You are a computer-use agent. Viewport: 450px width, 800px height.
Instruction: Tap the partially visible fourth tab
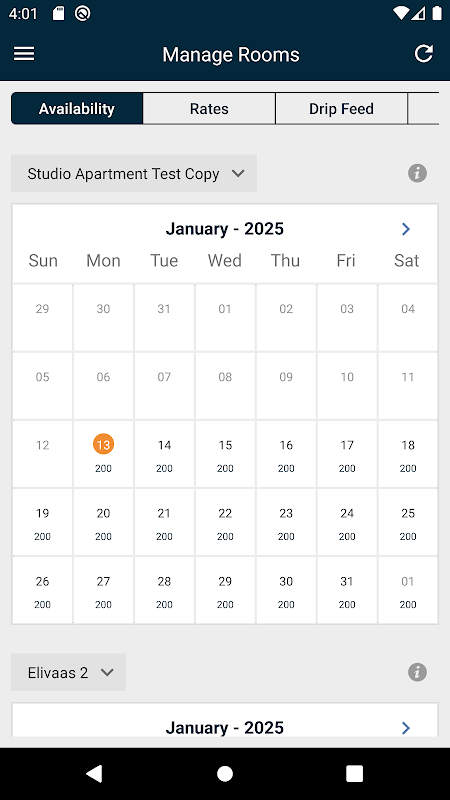(423, 109)
